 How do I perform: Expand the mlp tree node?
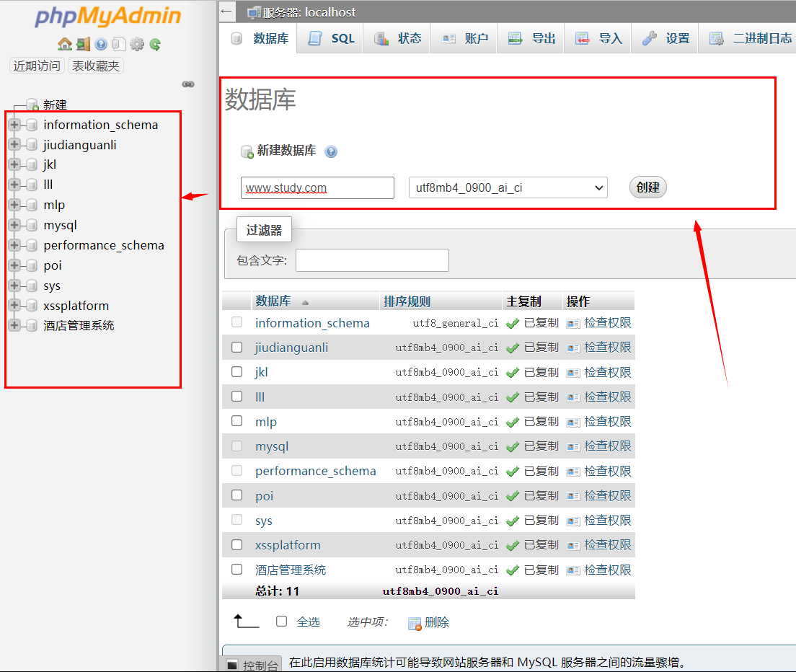pos(14,205)
